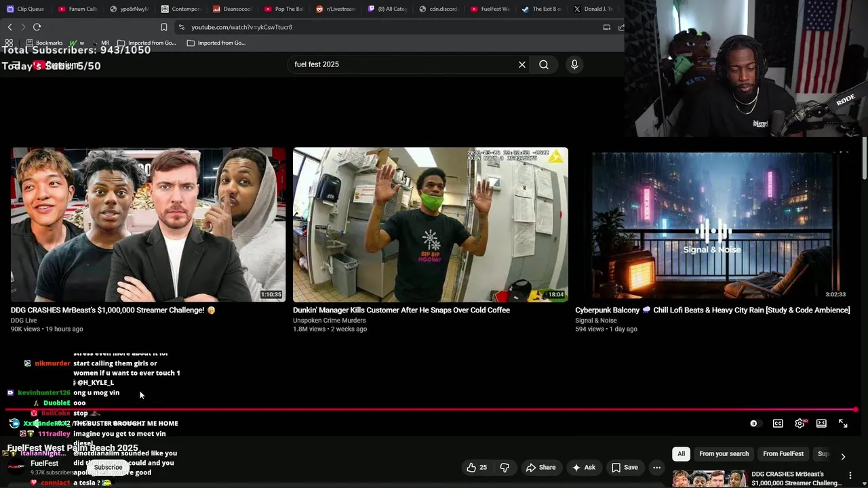The image size is (868, 488).
Task: Select the From FuelFest chip
Action: pos(783,453)
